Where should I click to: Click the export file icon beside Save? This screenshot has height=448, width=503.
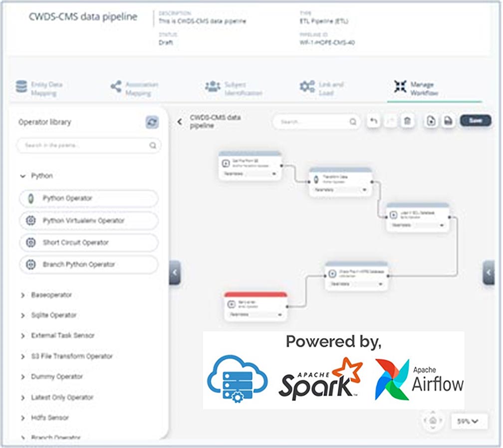tap(448, 121)
